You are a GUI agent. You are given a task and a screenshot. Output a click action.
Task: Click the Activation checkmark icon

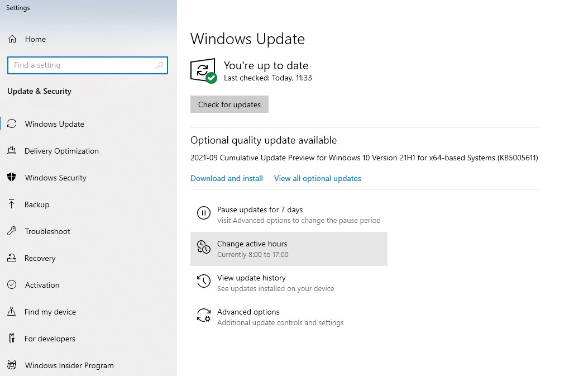(12, 285)
